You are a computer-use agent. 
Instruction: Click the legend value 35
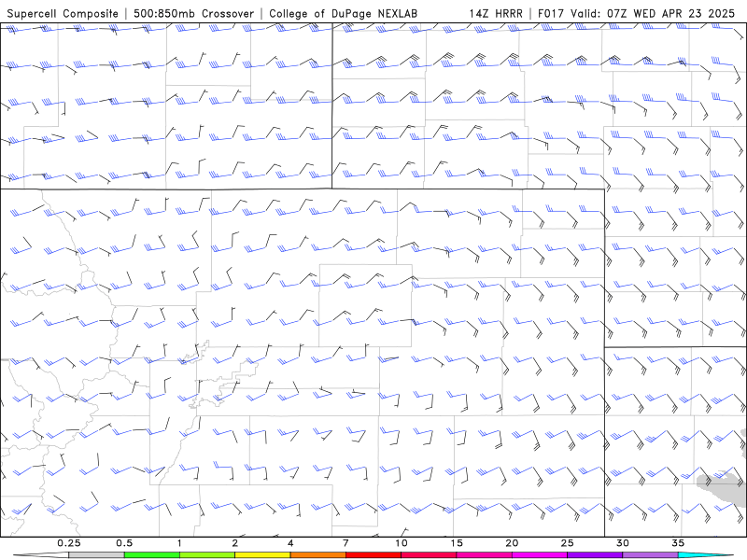[x=678, y=543]
